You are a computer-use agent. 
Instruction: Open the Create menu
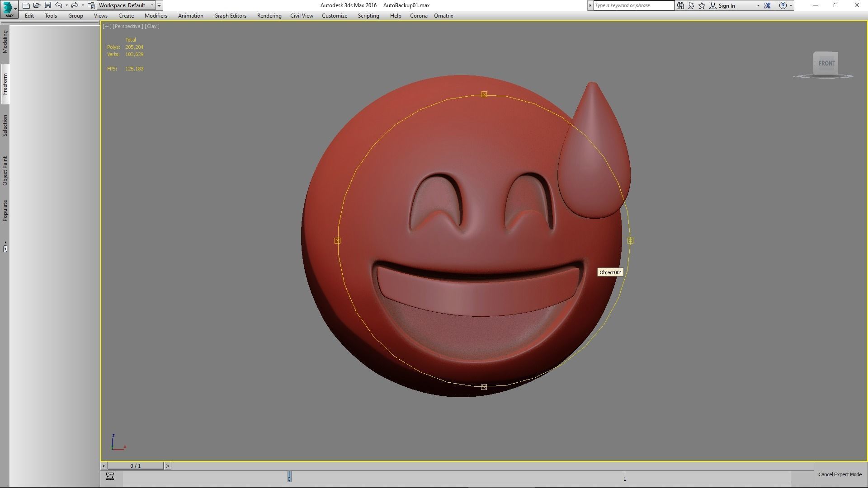(x=126, y=15)
